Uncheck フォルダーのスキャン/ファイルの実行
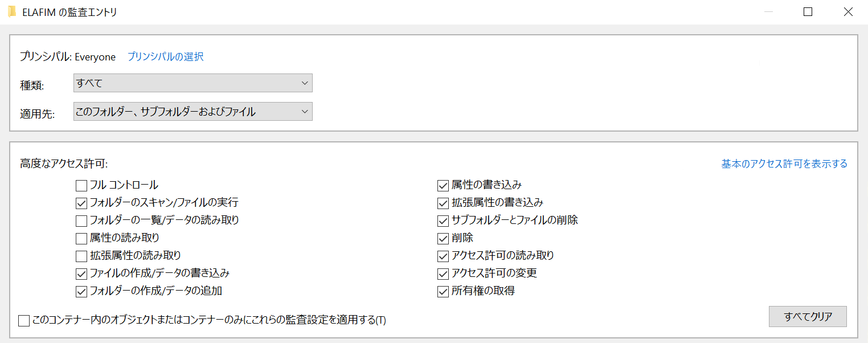This screenshot has width=868, height=343. 81,203
